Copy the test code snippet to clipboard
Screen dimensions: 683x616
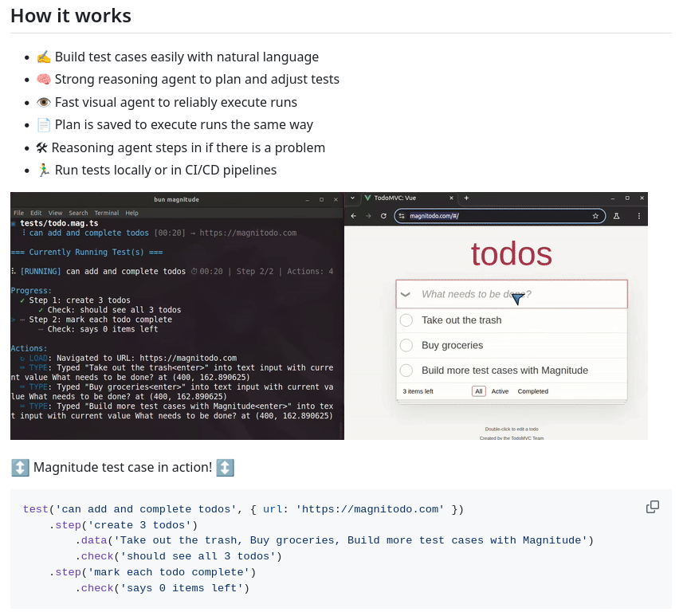coord(652,507)
